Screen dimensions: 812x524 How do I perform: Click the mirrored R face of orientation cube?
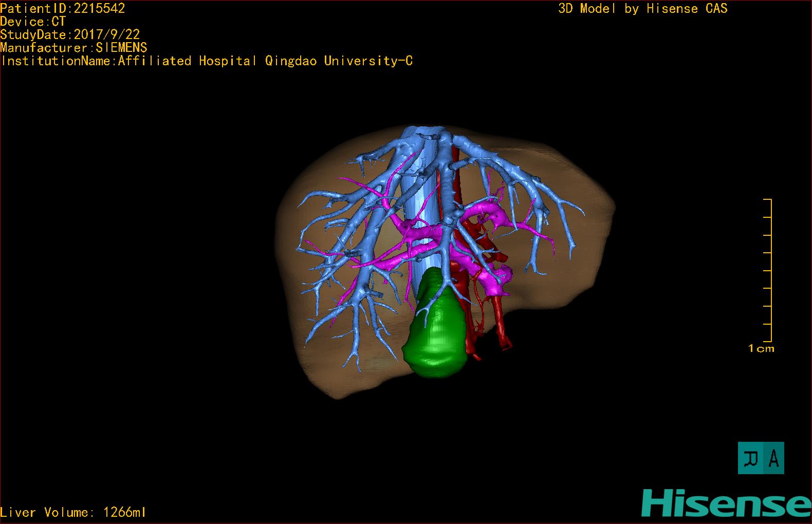pos(751,458)
